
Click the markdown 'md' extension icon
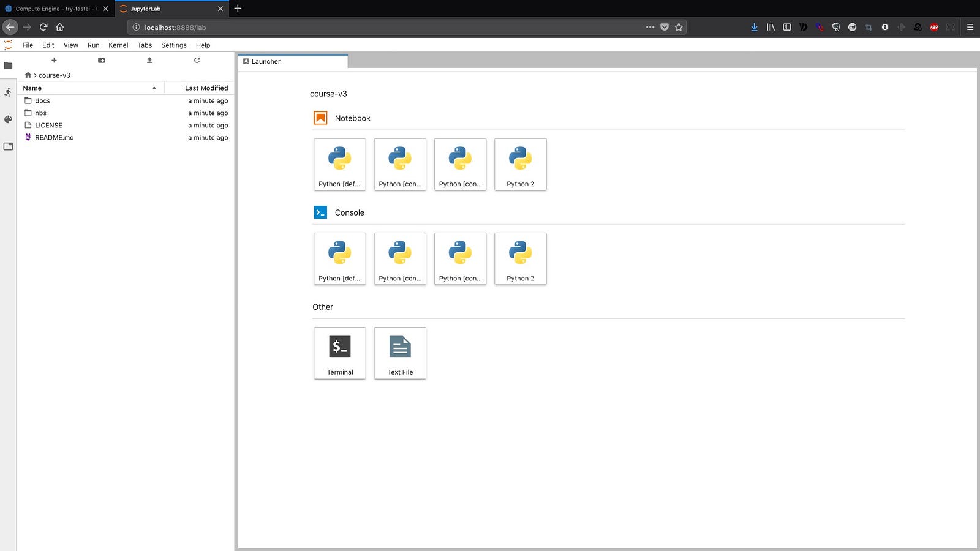852,27
